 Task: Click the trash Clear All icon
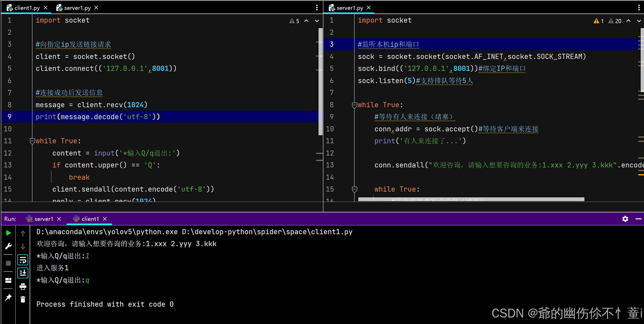click(23, 300)
